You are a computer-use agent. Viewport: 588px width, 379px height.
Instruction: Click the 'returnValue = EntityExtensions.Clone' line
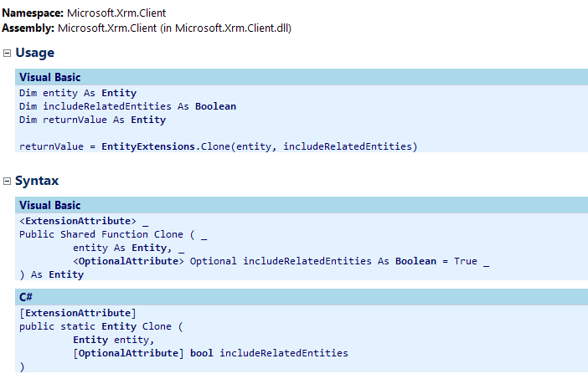[x=219, y=146]
